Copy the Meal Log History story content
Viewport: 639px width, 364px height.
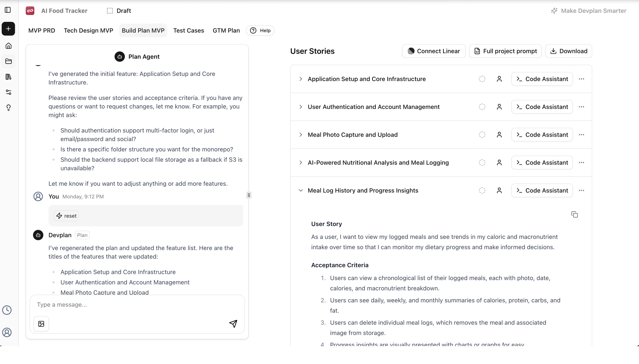pos(574,214)
